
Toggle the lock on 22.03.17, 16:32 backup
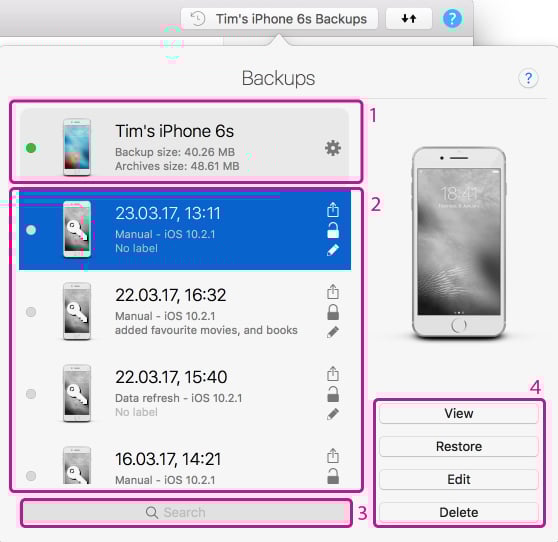[x=333, y=312]
